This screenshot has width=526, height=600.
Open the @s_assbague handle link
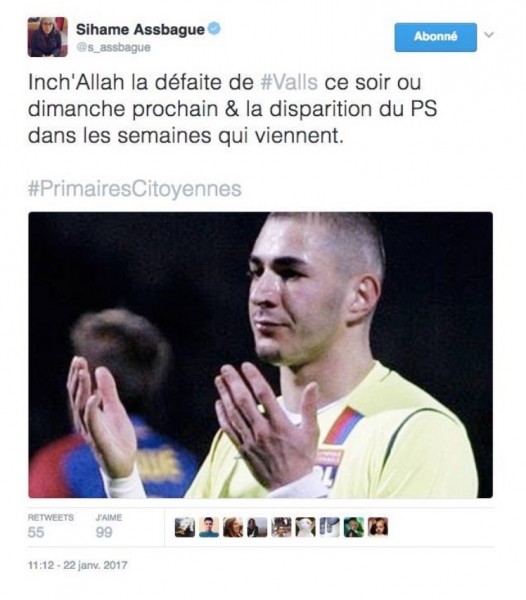[114, 47]
